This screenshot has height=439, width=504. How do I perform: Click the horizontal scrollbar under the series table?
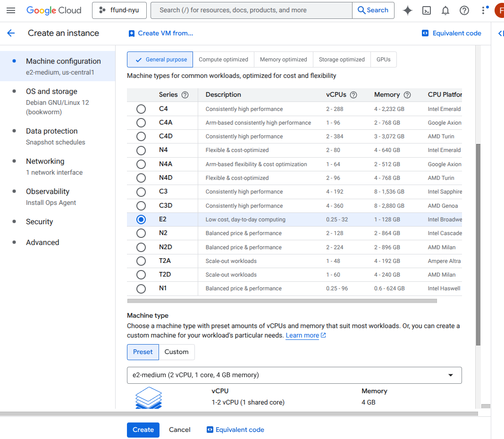click(x=282, y=301)
